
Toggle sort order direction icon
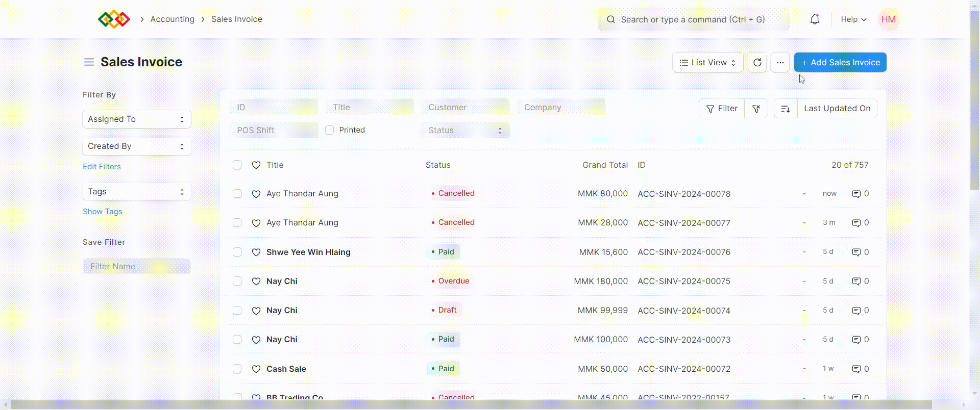coord(786,108)
